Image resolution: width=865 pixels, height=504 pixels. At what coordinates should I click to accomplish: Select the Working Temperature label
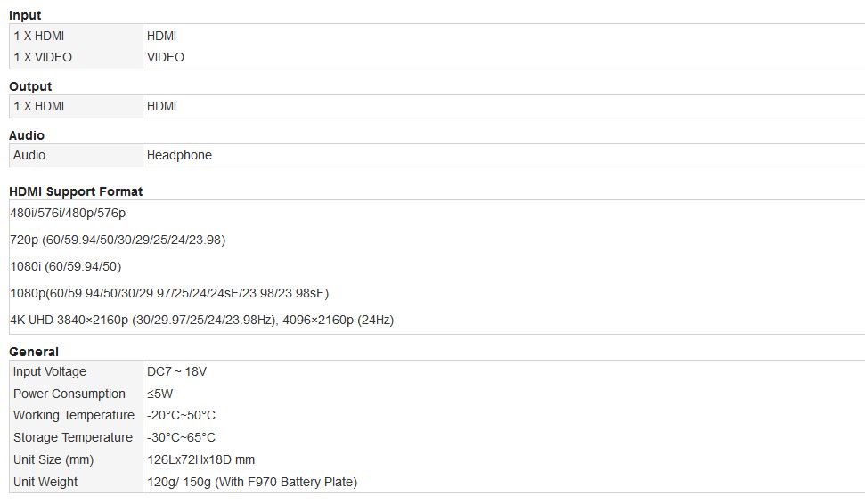(x=74, y=415)
